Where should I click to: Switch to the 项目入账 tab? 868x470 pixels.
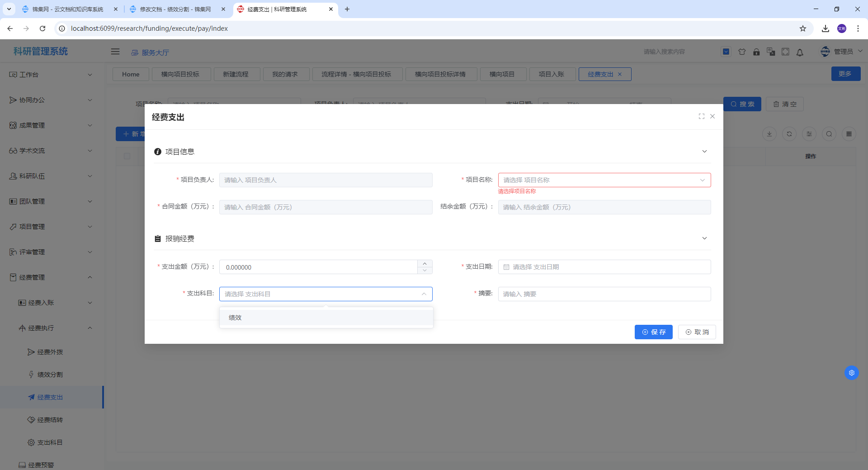(551, 74)
